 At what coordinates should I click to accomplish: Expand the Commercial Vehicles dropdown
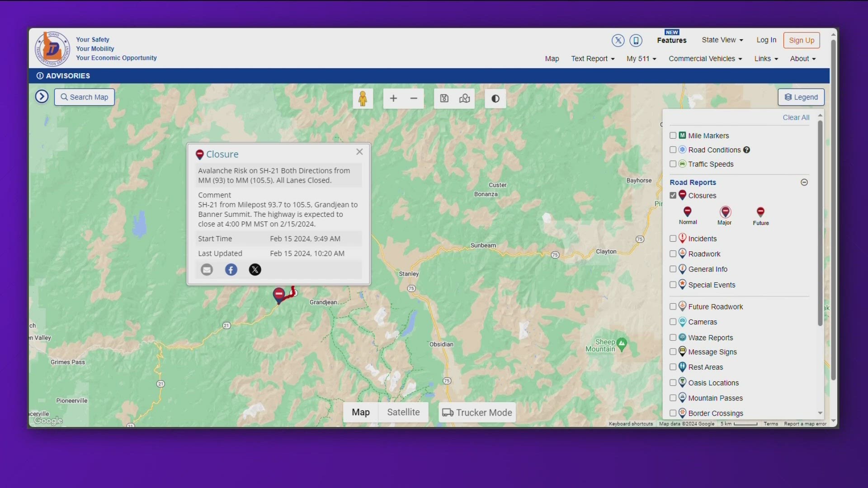705,58
